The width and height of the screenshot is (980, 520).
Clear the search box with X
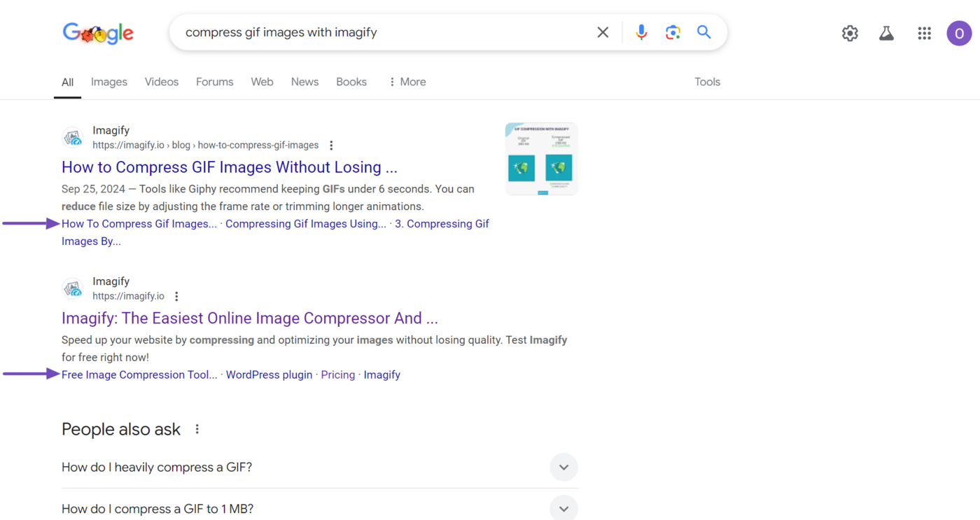(x=603, y=32)
